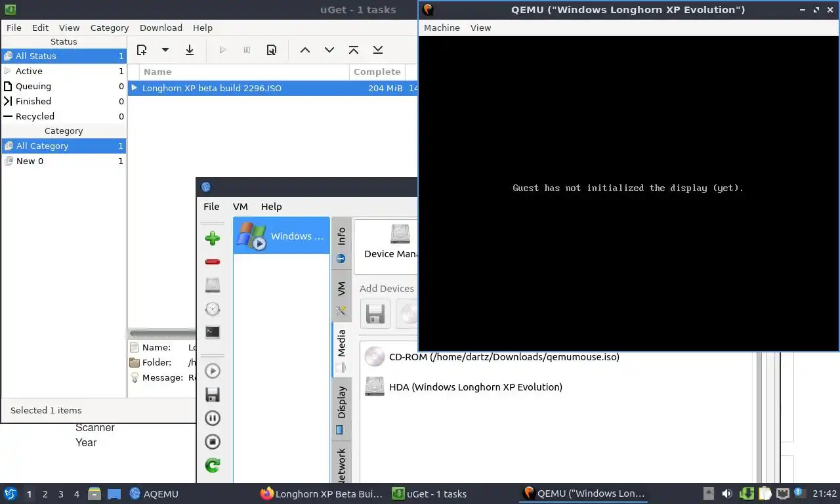Open download properties icon in uGet toolbar
Screen dimensions: 840x504
coord(272,50)
